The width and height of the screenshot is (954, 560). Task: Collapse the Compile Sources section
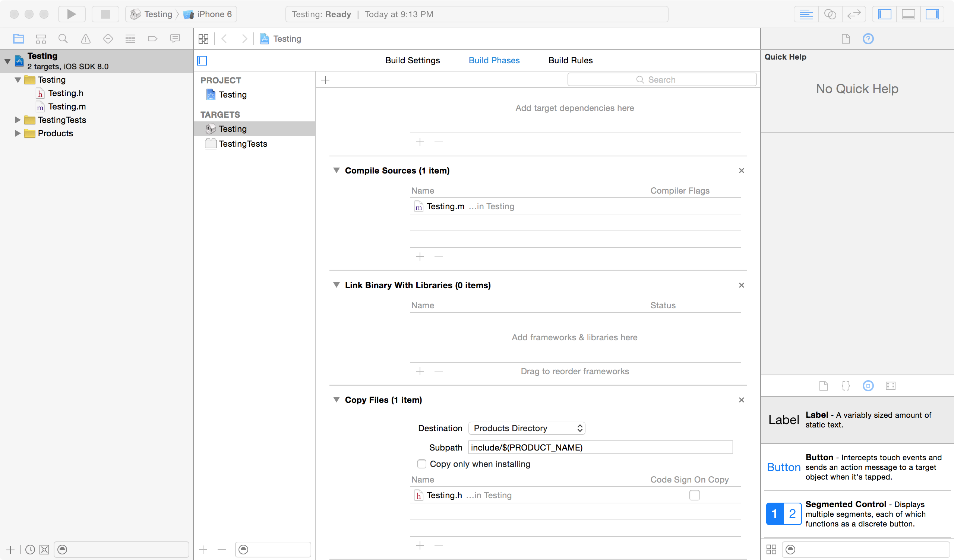click(336, 170)
